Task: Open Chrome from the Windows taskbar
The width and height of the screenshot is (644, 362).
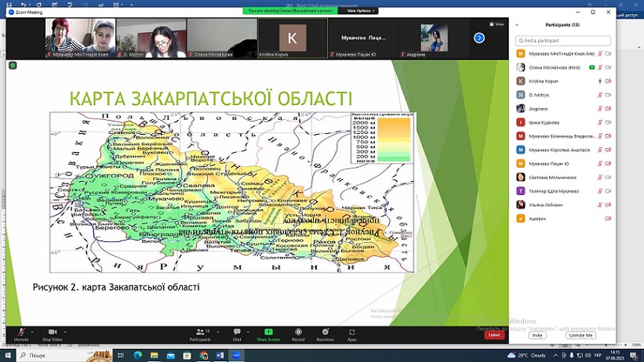Action: [x=204, y=356]
